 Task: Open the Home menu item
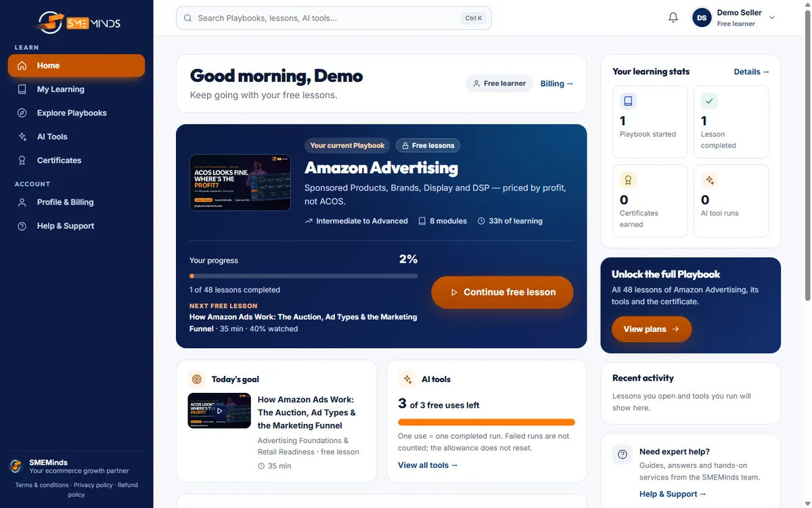coord(76,66)
